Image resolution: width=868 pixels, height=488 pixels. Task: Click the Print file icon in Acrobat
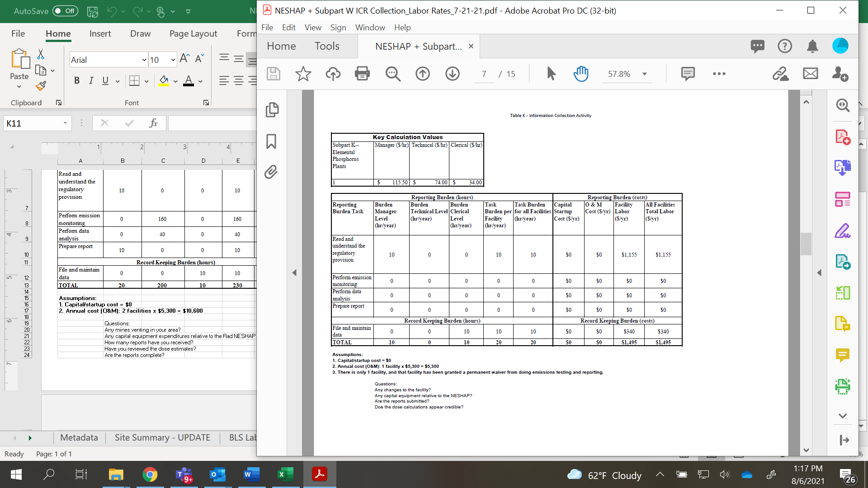[362, 74]
